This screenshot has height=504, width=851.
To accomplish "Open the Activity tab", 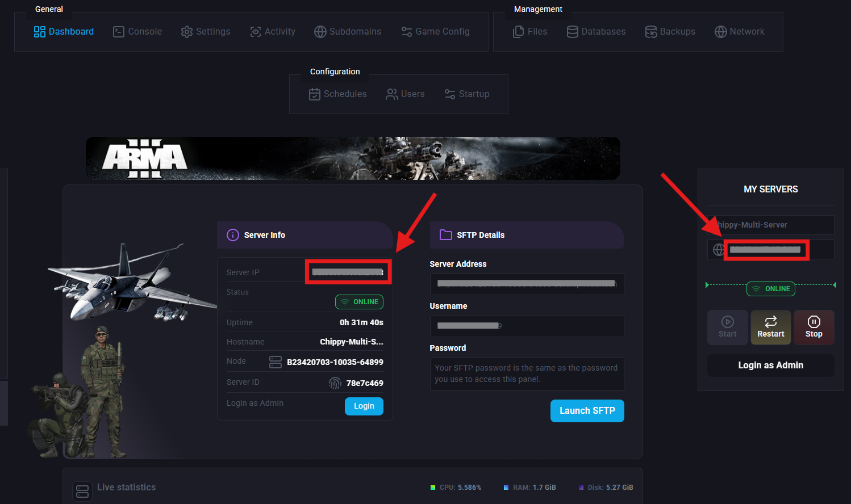I will (273, 32).
